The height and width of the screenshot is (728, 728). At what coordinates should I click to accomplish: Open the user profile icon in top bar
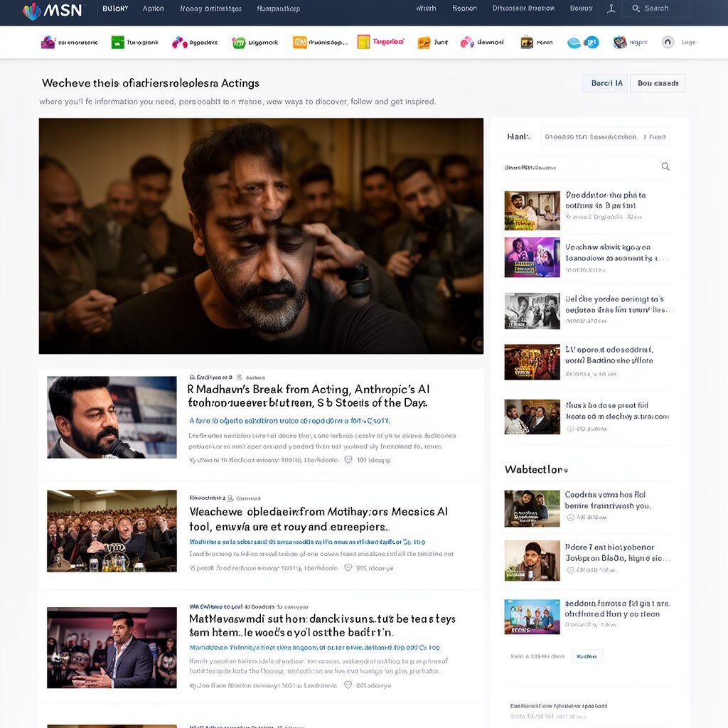pyautogui.click(x=611, y=9)
